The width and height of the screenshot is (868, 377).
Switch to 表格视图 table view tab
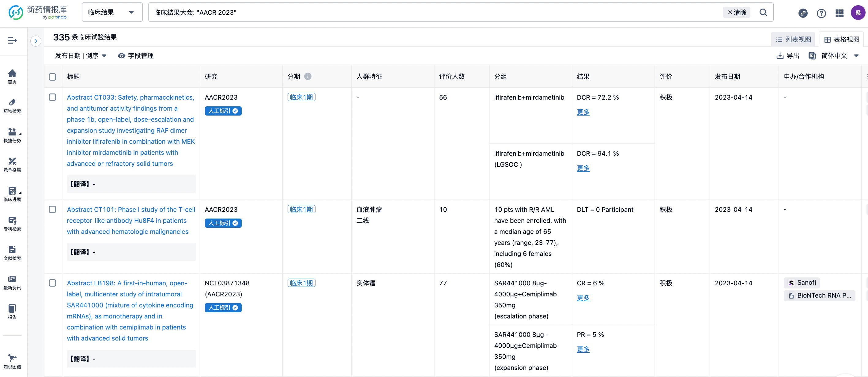click(841, 40)
